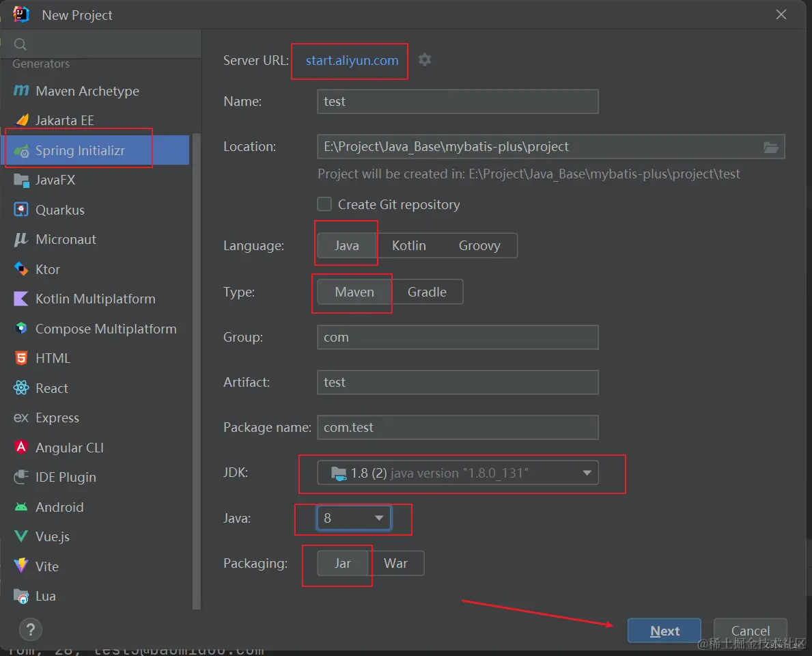Click the Name field containing test
The height and width of the screenshot is (656, 812).
[458, 102]
